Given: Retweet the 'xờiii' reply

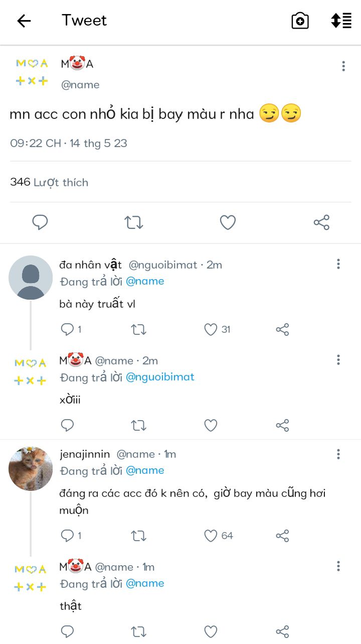Looking at the screenshot, I should pos(138,426).
